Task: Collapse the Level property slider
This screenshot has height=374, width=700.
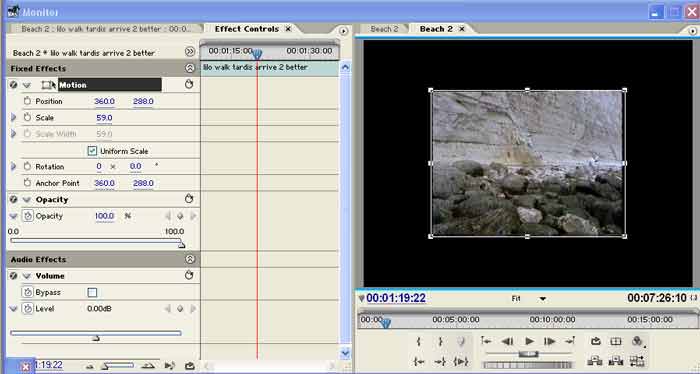Action: (13, 308)
